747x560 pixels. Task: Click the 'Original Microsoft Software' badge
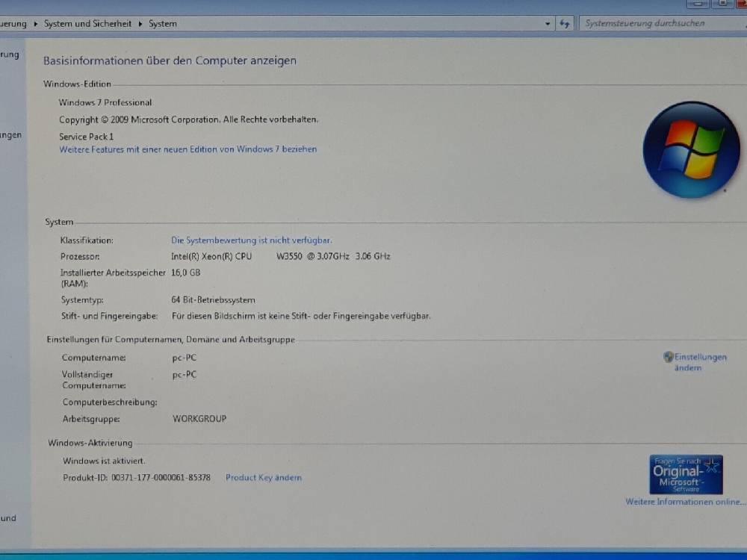pos(686,474)
